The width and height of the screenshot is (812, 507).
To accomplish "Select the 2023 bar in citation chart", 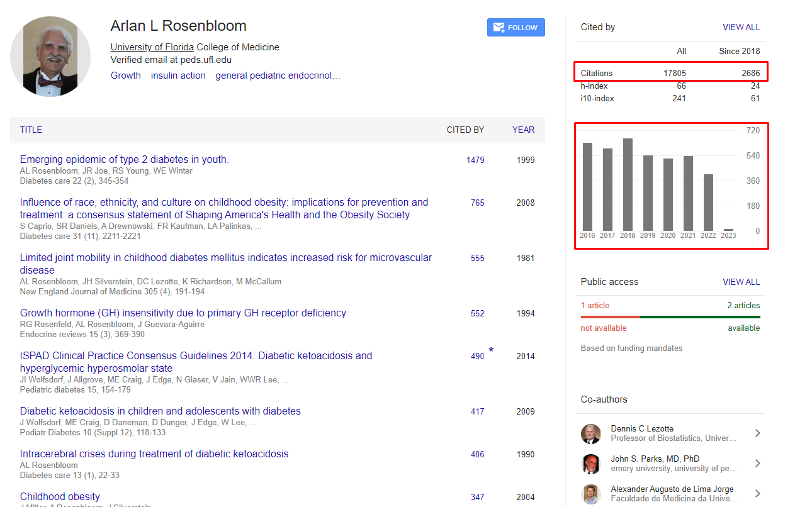I will (x=728, y=230).
